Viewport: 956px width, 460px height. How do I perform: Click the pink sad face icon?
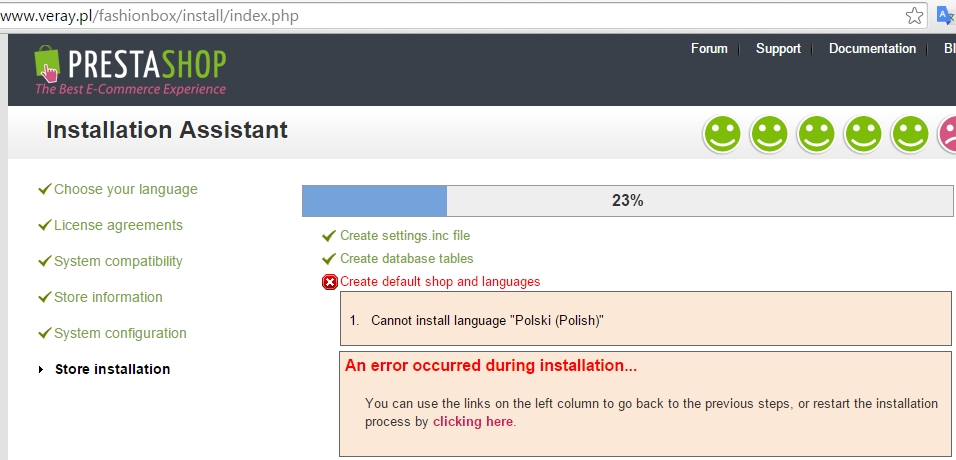pyautogui.click(x=947, y=134)
